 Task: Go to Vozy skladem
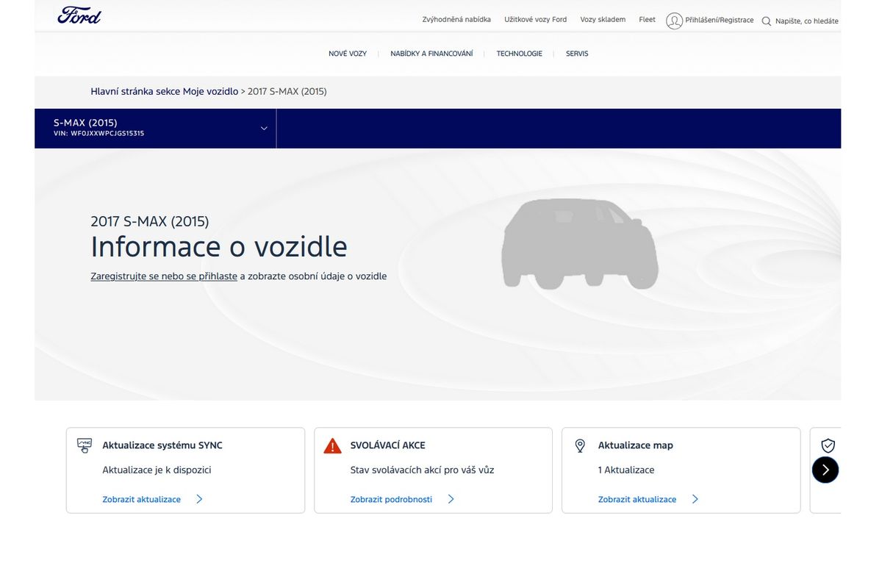pos(603,20)
